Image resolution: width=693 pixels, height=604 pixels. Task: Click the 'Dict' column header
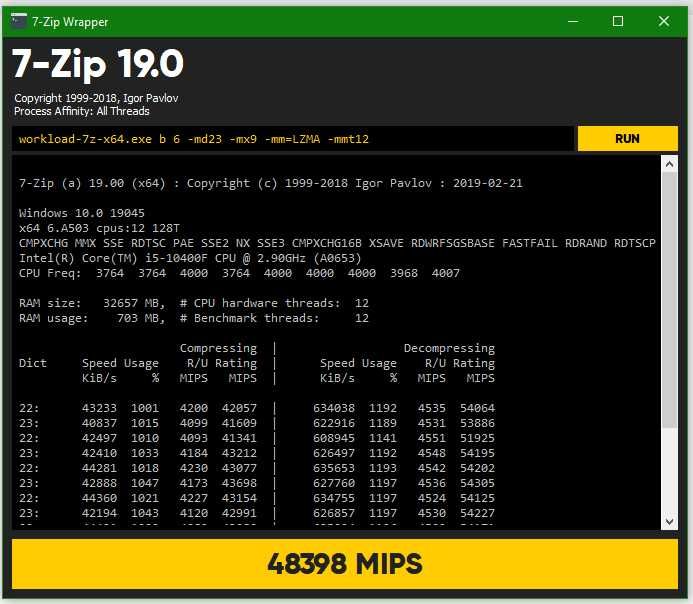[33, 363]
